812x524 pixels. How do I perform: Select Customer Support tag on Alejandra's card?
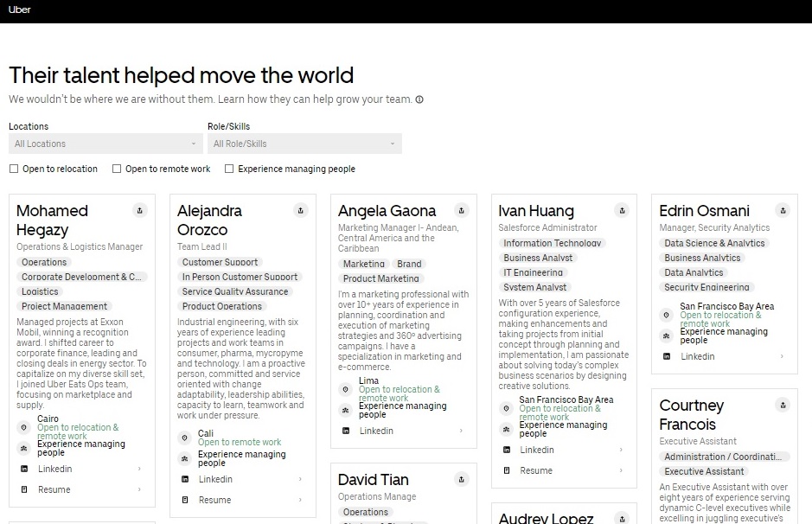[221, 262]
